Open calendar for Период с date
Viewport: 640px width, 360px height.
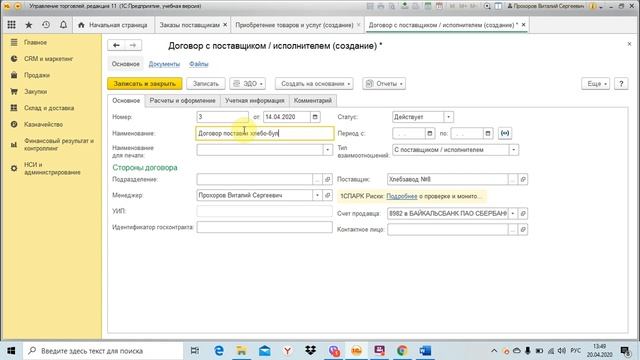430,133
